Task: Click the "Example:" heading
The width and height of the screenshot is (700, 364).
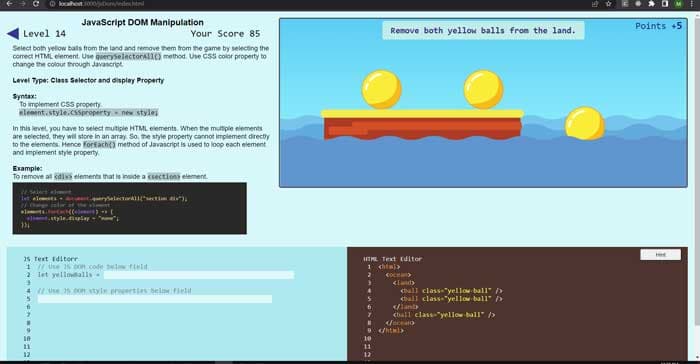Action: coord(27,168)
